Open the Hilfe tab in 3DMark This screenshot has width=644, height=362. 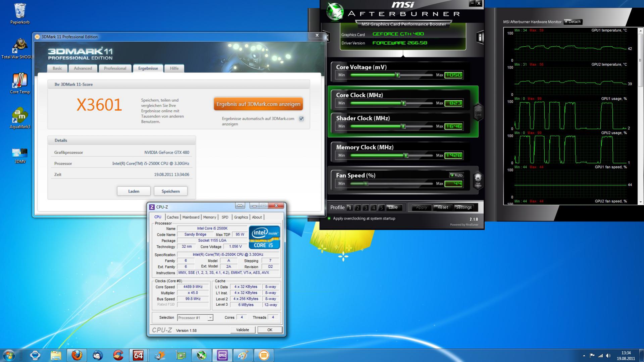pos(174,68)
